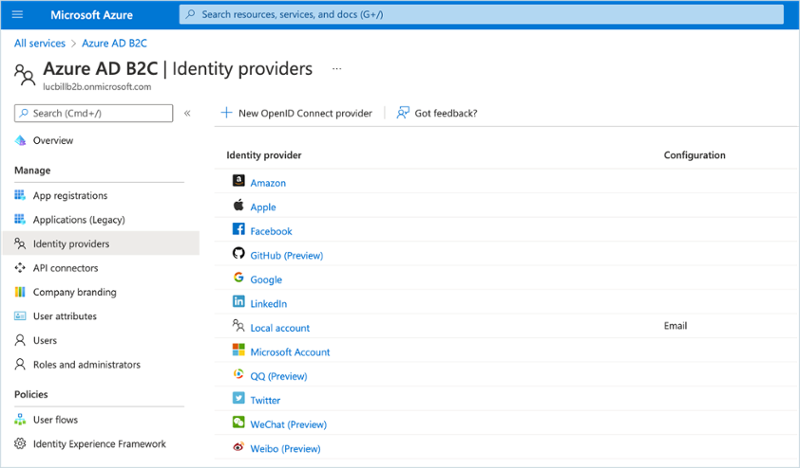Image resolution: width=800 pixels, height=468 pixels.
Task: Open the Local account provider link
Action: click(280, 328)
